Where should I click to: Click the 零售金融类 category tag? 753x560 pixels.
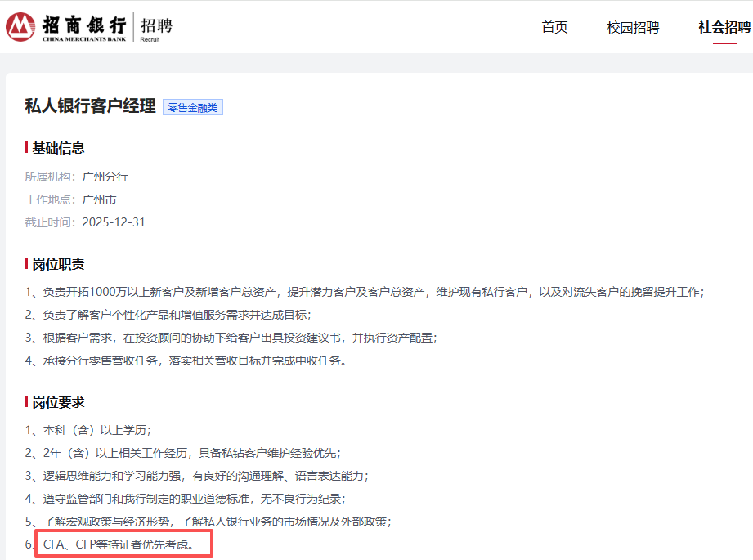point(193,107)
